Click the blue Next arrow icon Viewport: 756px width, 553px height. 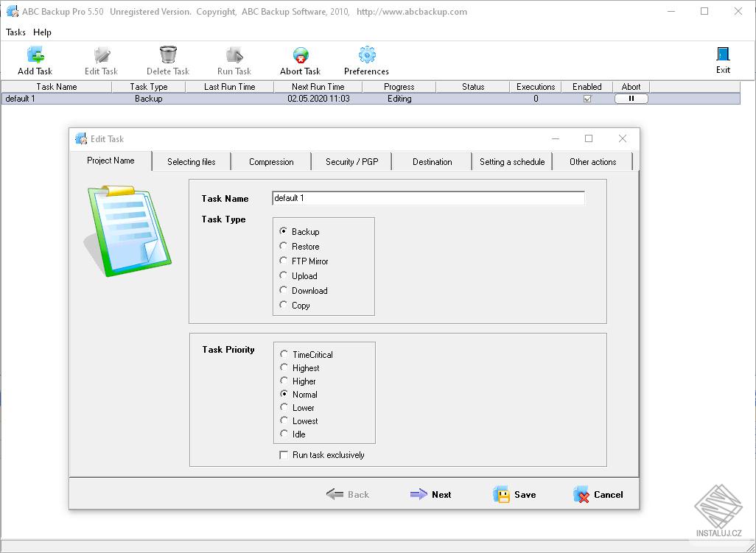[x=418, y=494]
